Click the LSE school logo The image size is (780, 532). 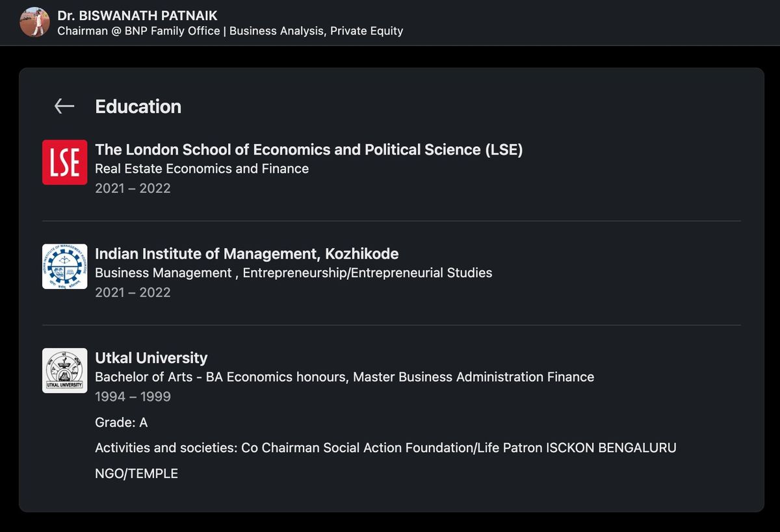[64, 162]
